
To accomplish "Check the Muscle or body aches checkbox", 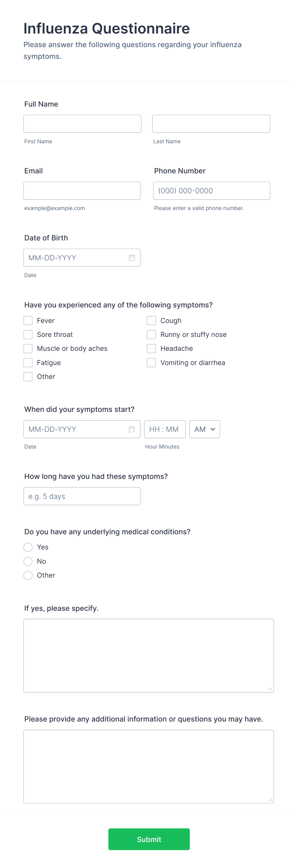I will click(28, 348).
